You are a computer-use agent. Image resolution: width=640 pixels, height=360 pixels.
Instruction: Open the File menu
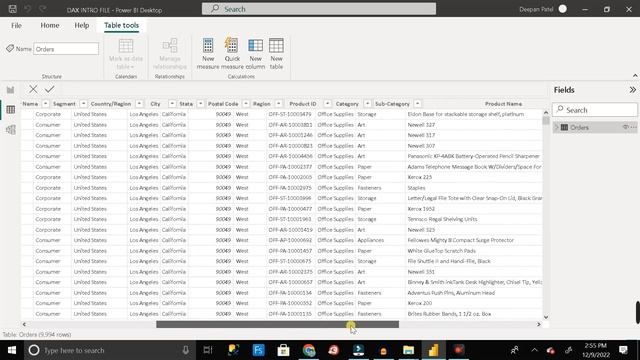point(16,25)
